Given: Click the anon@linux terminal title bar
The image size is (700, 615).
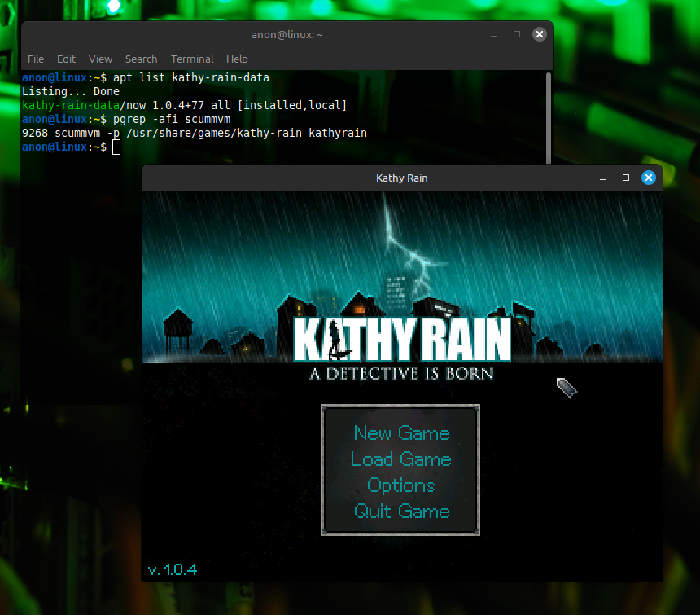Looking at the screenshot, I should [x=287, y=34].
